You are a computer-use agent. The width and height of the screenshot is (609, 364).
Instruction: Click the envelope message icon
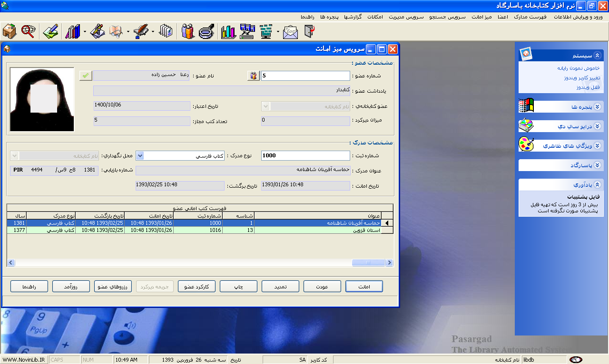click(x=290, y=31)
